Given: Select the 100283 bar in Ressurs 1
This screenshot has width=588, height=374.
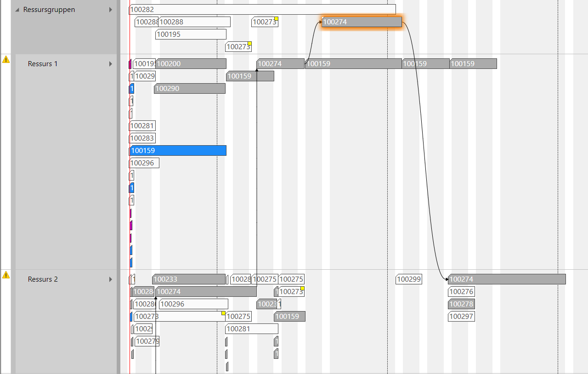Looking at the screenshot, I should [142, 138].
